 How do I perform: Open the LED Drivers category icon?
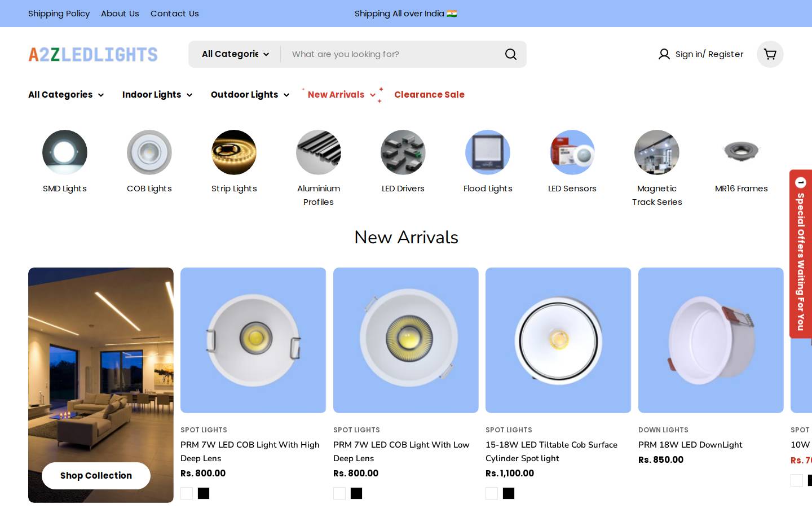[403, 152]
